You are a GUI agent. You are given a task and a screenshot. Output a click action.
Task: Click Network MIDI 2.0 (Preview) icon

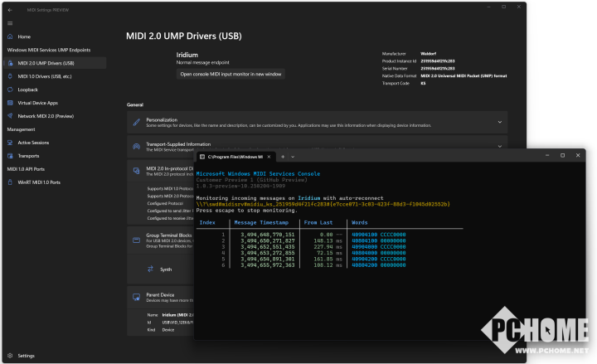tap(10, 116)
